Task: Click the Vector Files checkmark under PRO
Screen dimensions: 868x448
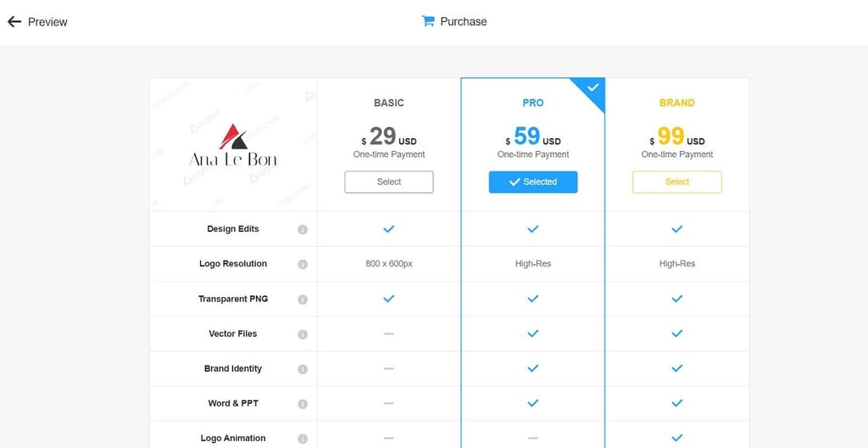Action: pos(533,333)
